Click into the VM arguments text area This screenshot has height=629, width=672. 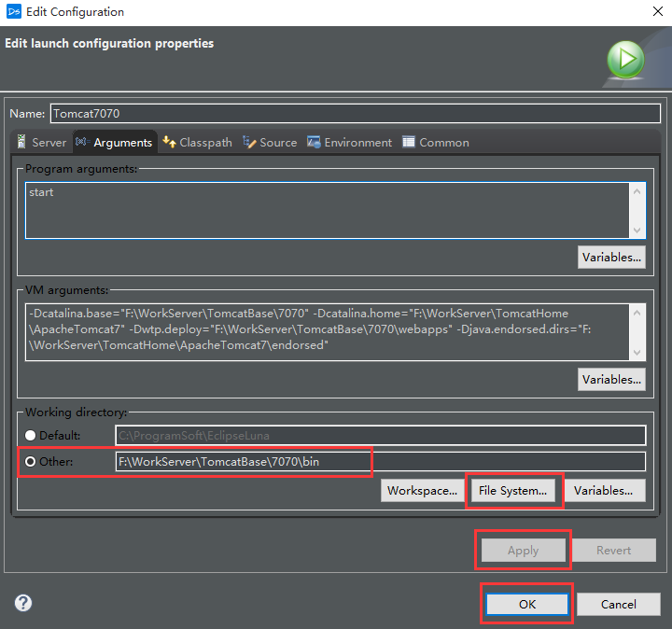[327, 332]
